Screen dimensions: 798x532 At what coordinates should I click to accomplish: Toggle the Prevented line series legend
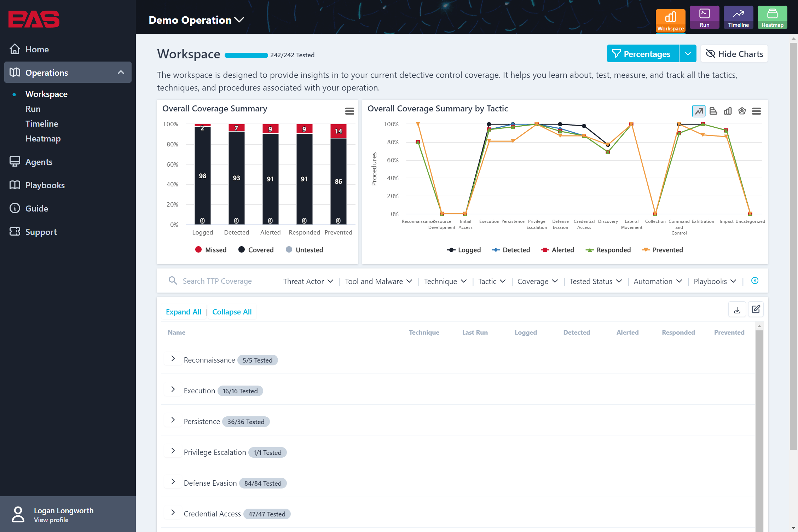[662, 250]
